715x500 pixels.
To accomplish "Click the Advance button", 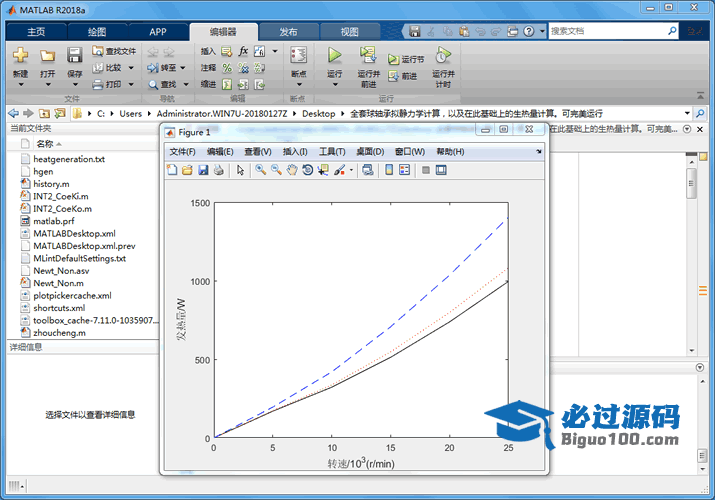I will (x=403, y=76).
